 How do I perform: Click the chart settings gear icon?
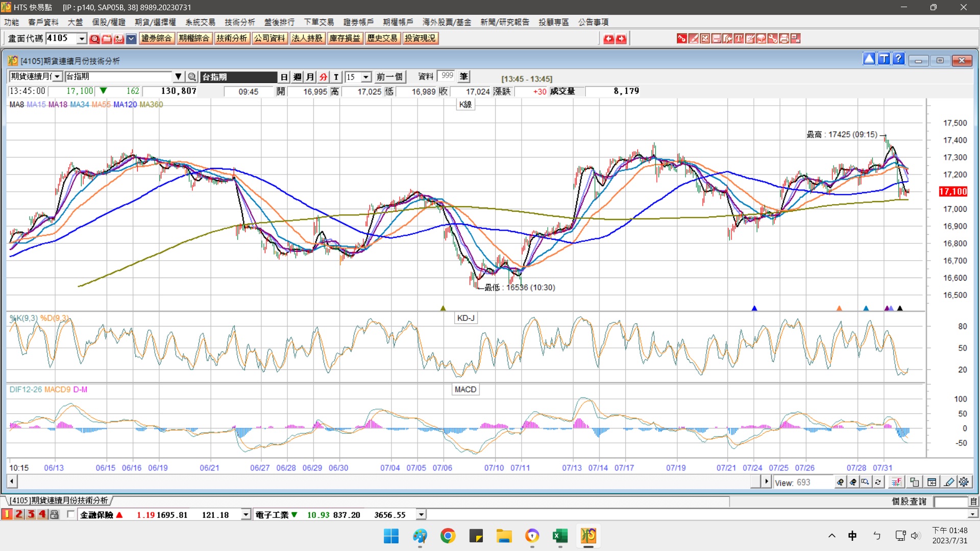click(964, 482)
